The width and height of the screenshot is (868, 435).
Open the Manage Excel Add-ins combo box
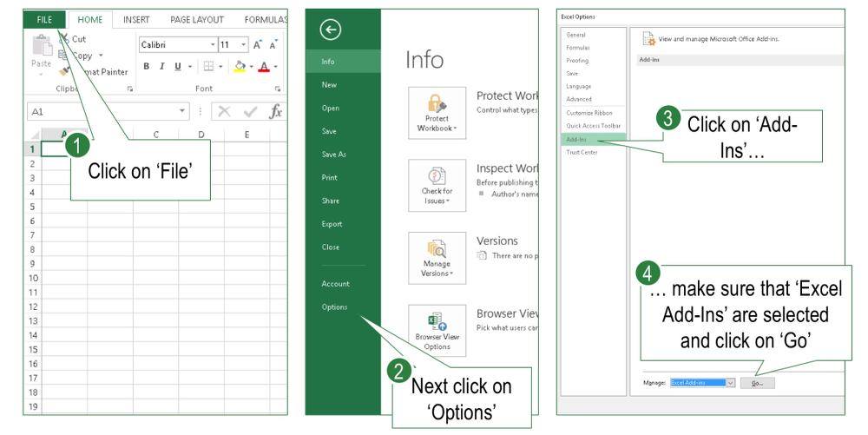pos(702,383)
